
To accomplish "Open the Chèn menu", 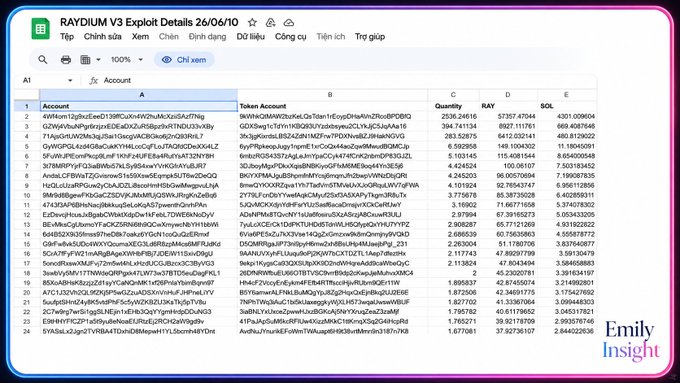I will pos(168,36).
